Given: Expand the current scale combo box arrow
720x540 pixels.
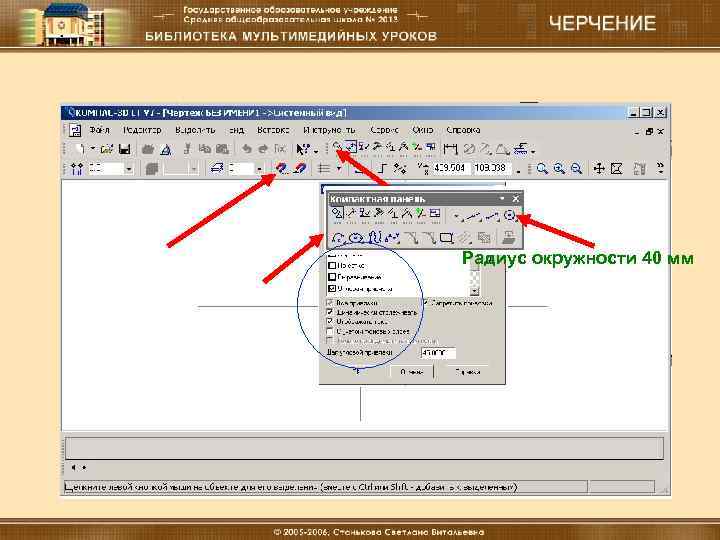Looking at the screenshot, I should [129, 169].
